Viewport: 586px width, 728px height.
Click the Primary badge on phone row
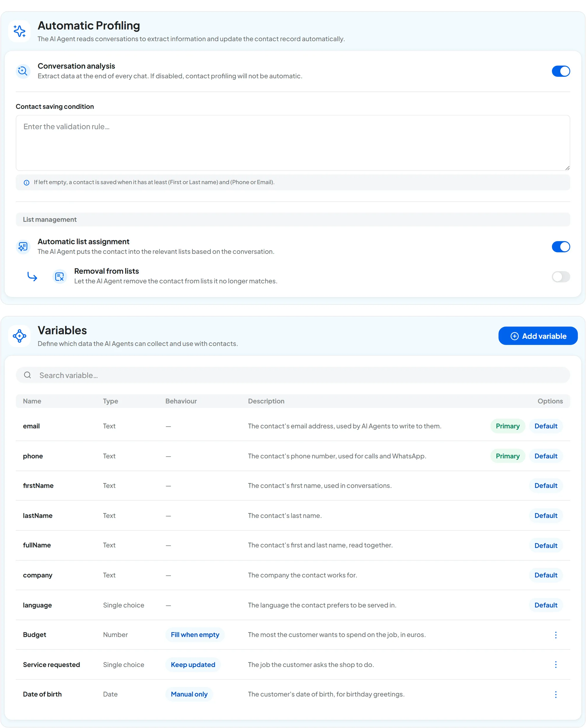coord(507,456)
